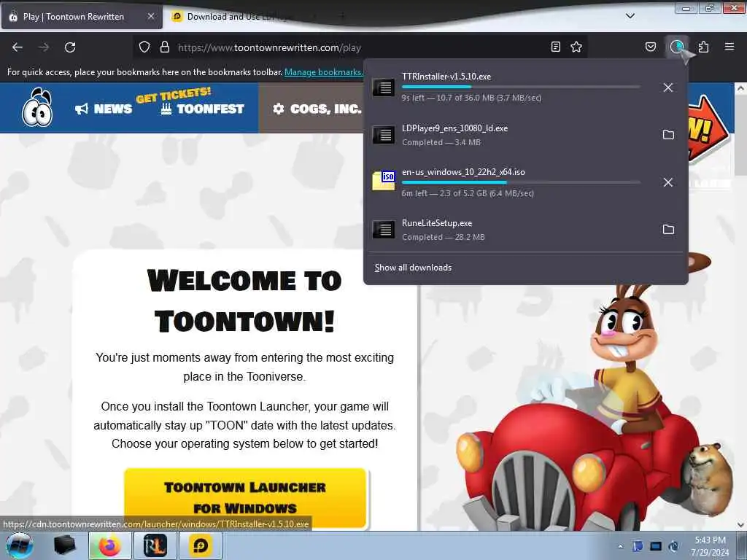The width and height of the screenshot is (747, 560).
Task: Open the TOONFEST page
Action: point(203,109)
